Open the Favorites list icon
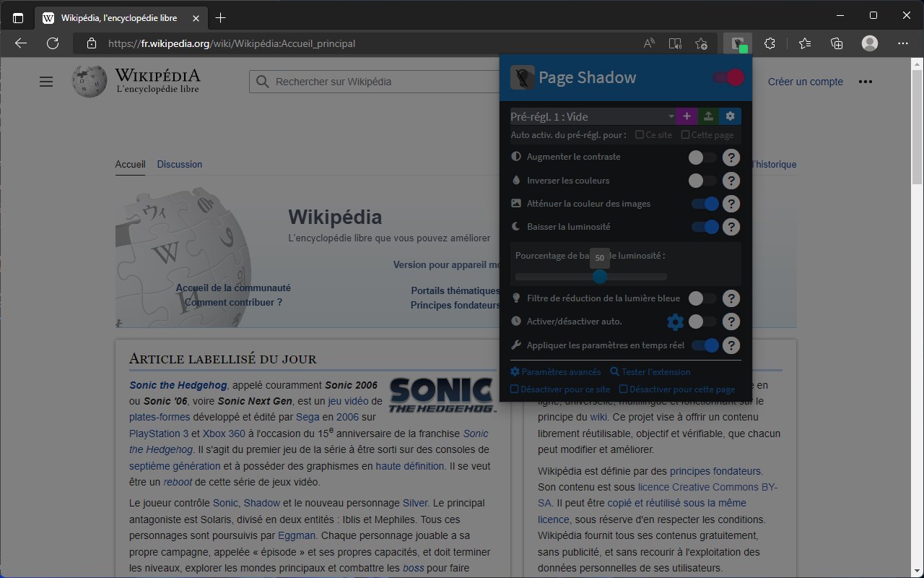 click(x=805, y=43)
